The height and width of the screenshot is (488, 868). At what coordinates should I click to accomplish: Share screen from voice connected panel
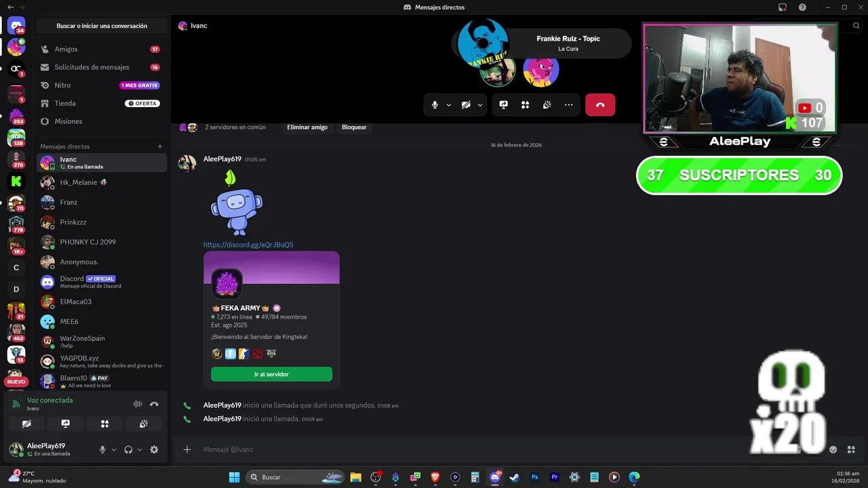coord(66,424)
